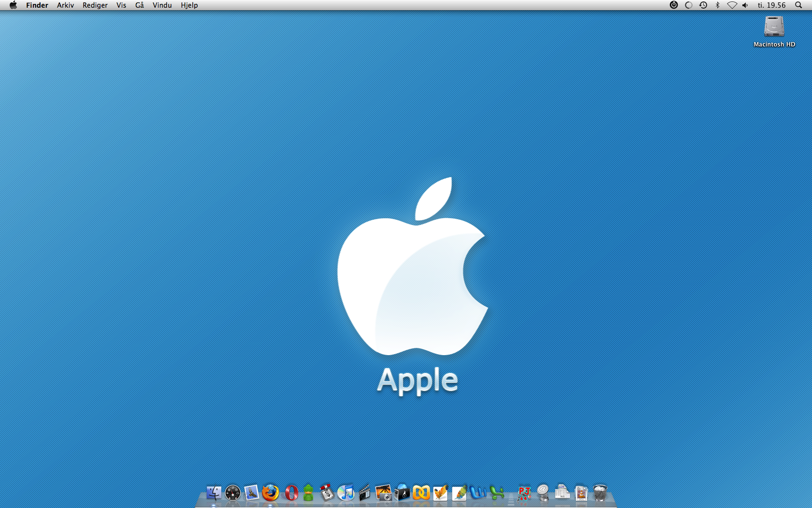Click the clock showing ti. 19.56
The image size is (812, 508).
click(772, 5)
